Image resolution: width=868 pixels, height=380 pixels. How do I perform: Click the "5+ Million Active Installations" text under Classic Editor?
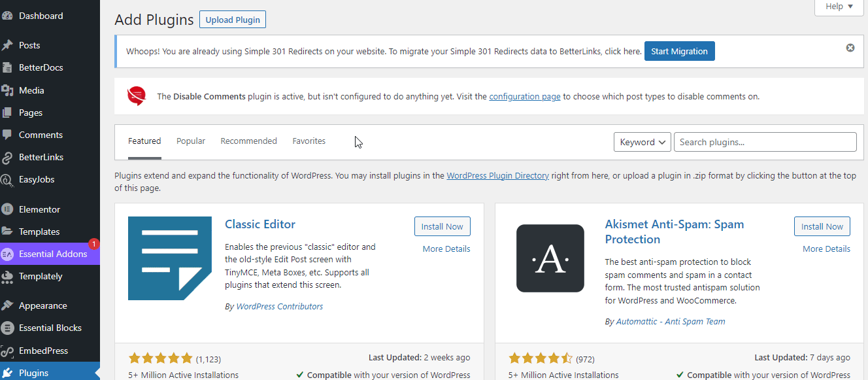point(184,375)
